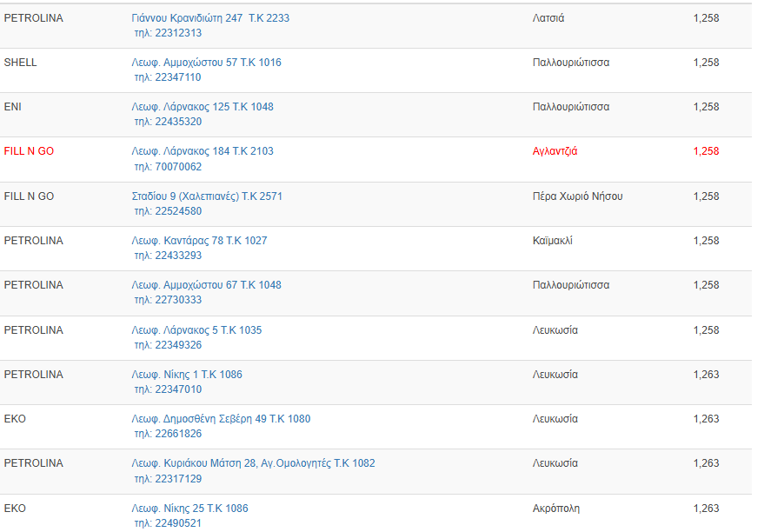Open Λεωφ. Κυριάκου Μάτση 28 address link
The width and height of the screenshot is (764, 532).
[253, 463]
